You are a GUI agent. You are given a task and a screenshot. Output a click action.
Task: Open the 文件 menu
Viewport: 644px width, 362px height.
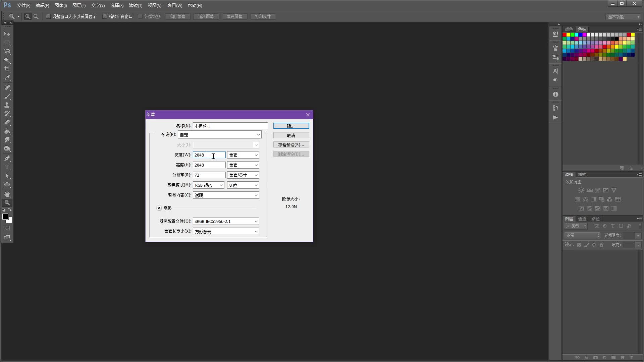[x=23, y=5]
